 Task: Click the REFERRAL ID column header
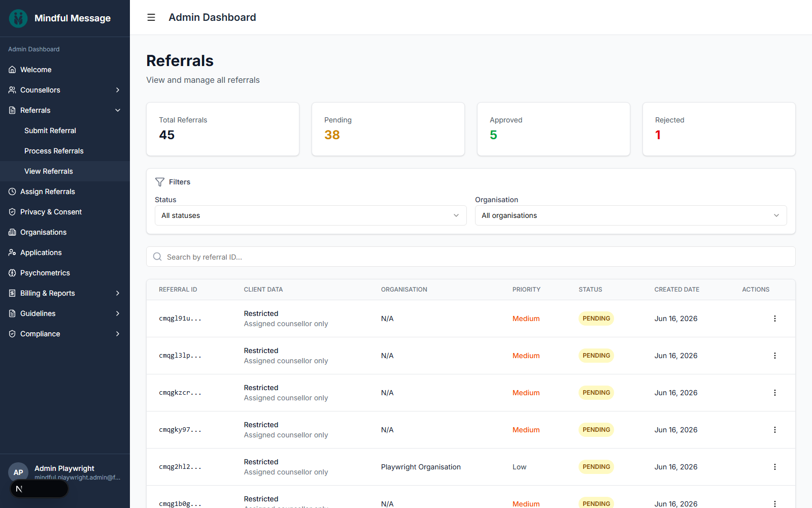tap(178, 290)
